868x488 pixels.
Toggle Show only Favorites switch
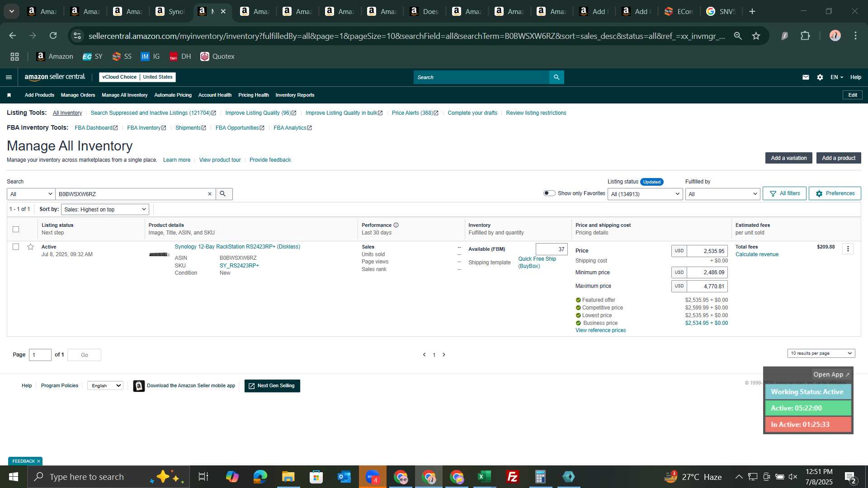(549, 193)
